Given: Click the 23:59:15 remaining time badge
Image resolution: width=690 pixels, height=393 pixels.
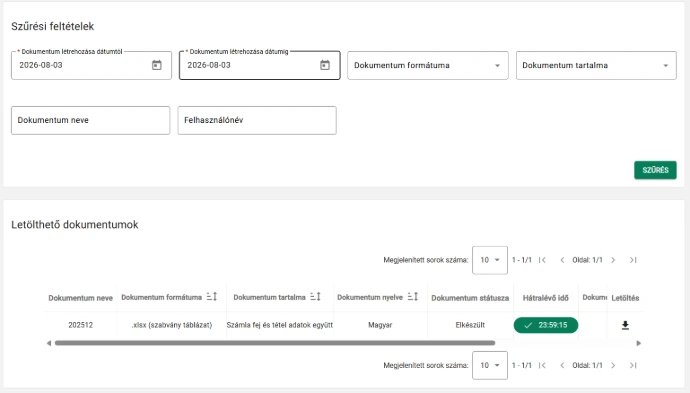Looking at the screenshot, I should point(546,325).
